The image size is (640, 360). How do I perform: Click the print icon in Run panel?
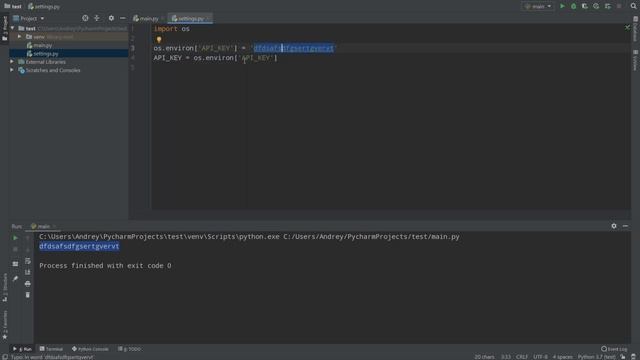(x=27, y=283)
